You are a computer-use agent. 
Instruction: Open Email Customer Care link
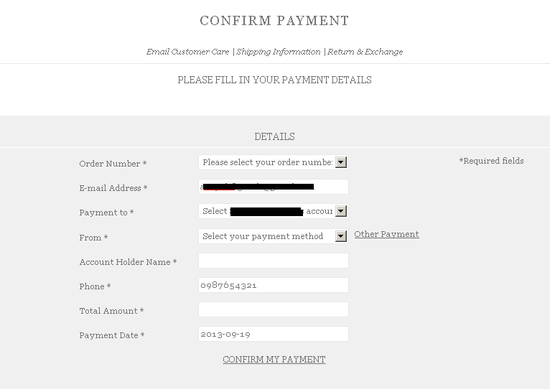point(188,52)
